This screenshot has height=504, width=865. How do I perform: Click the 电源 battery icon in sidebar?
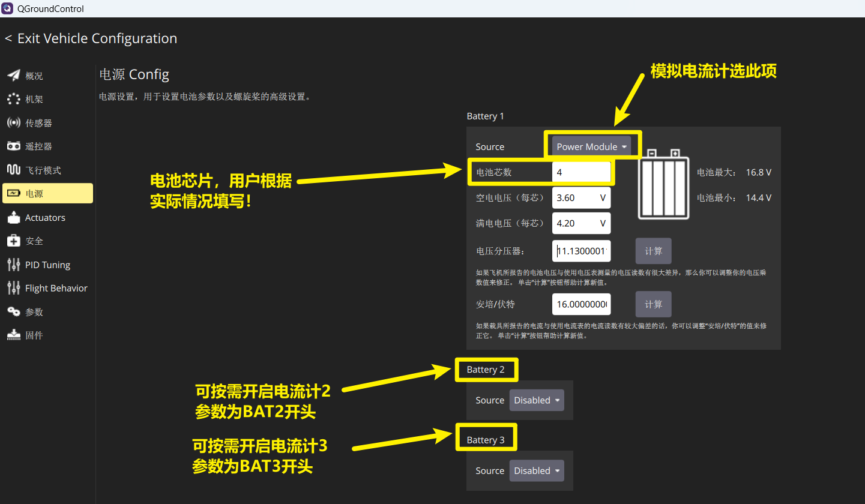pos(14,193)
